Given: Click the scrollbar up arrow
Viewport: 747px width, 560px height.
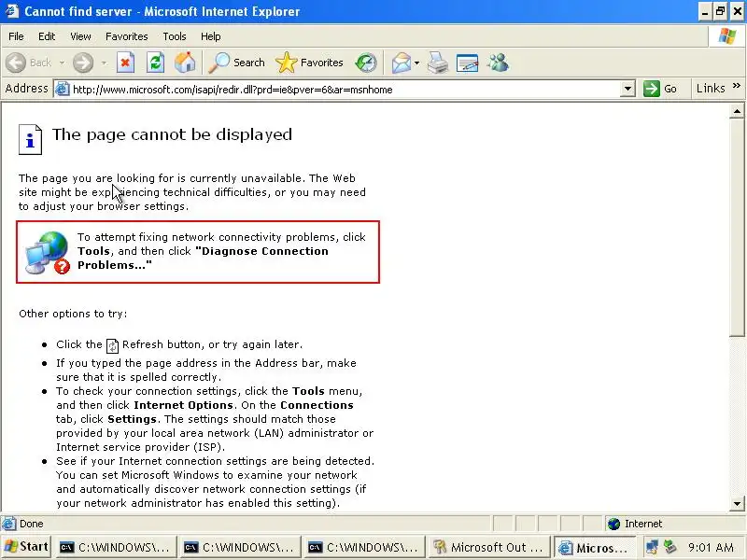Looking at the screenshot, I should (737, 111).
